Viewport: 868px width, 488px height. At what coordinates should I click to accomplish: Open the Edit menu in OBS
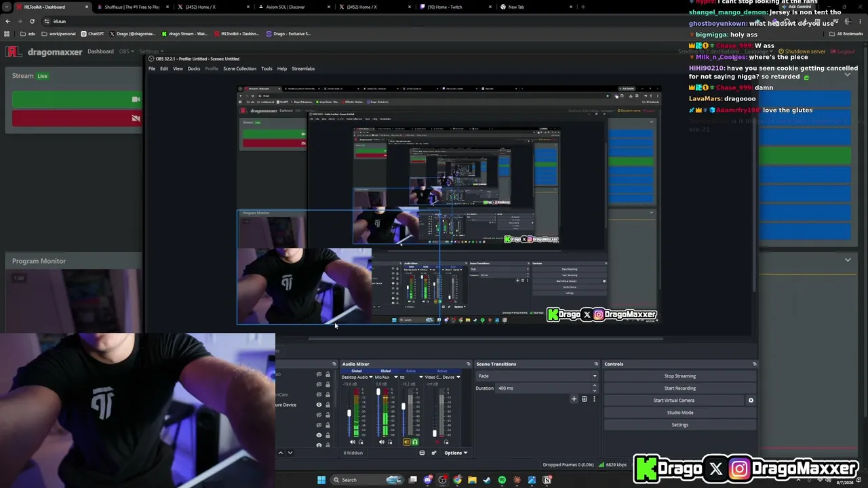(x=164, y=68)
